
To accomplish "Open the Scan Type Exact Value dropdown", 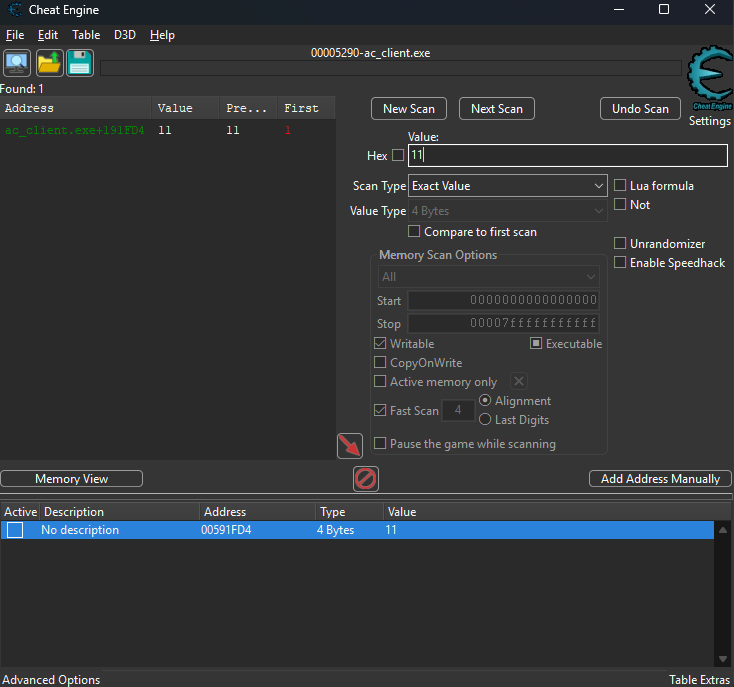I will pyautogui.click(x=508, y=186).
